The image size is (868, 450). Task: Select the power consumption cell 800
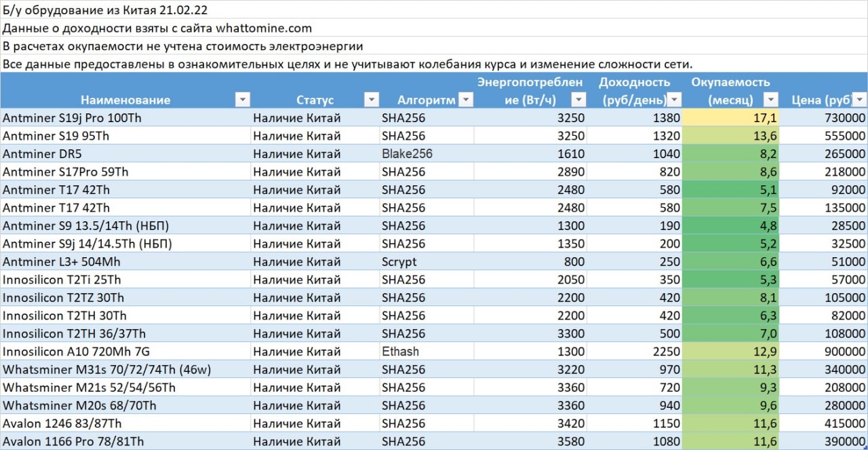tap(530, 261)
